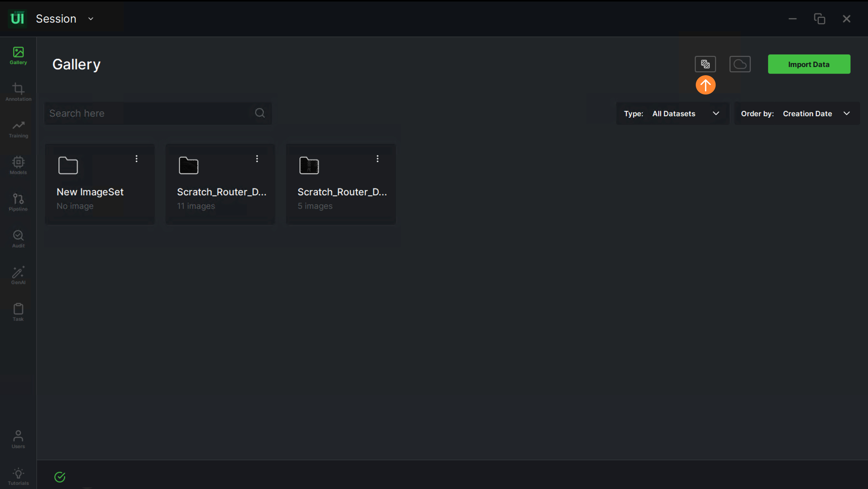Click the Import Data button
This screenshot has height=489, width=868.
click(x=809, y=64)
